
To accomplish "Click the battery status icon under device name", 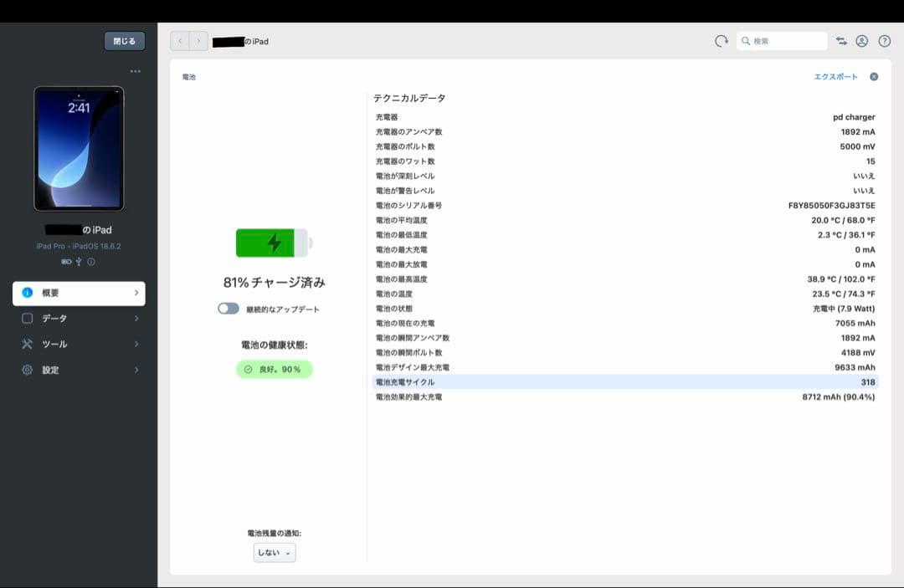I will pyautogui.click(x=66, y=260).
